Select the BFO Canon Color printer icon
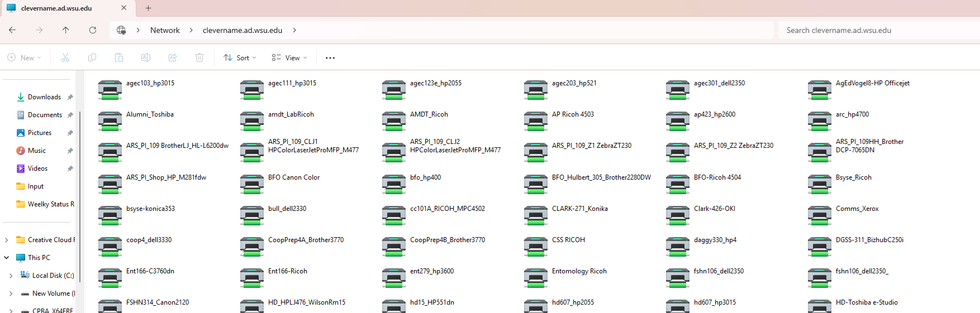Viewport: 980px width, 313px height. click(252, 184)
